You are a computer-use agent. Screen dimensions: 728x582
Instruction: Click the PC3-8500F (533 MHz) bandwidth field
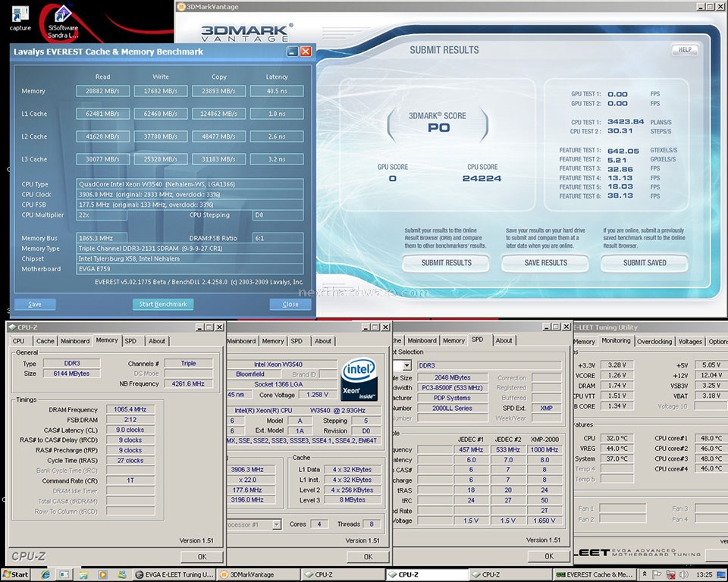point(452,388)
